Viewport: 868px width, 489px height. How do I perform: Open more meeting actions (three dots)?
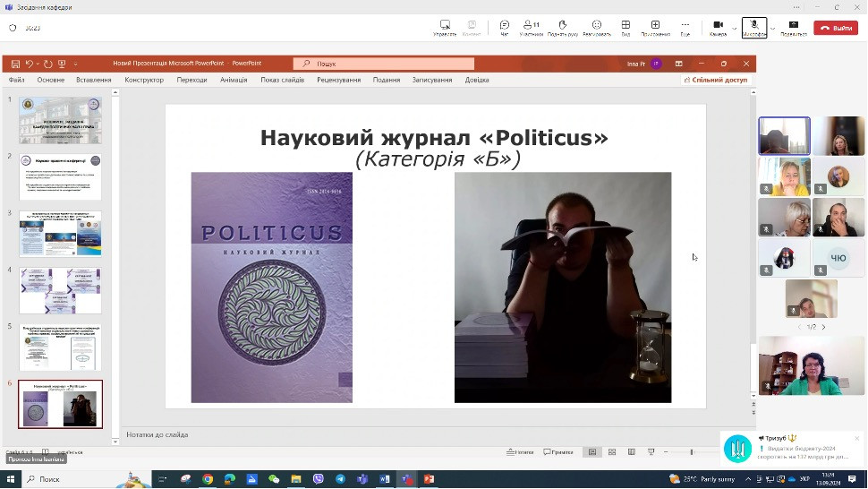pos(685,27)
